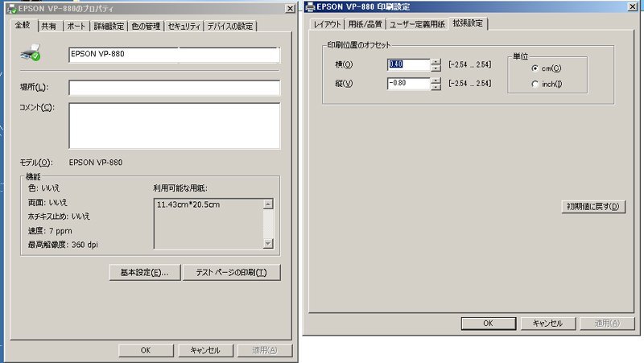This screenshot has width=644, height=363.
Task: Open the ユーザー定義用紙 tab
Action: 417,24
